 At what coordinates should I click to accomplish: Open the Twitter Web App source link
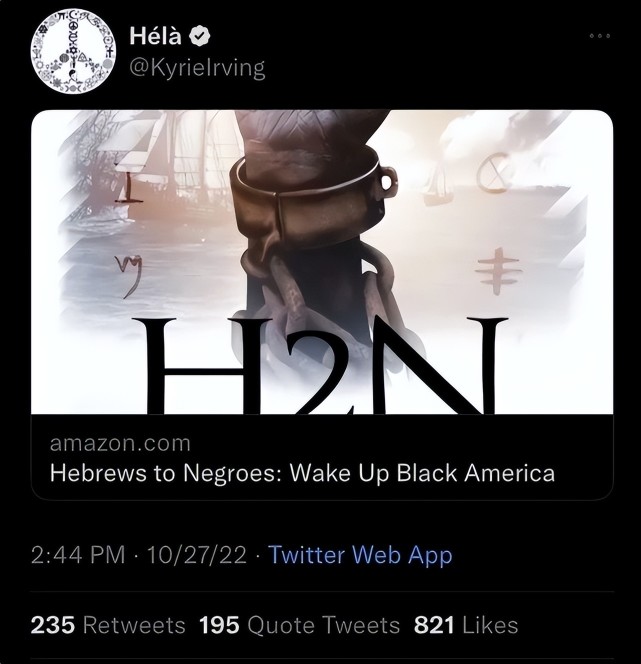[360, 555]
